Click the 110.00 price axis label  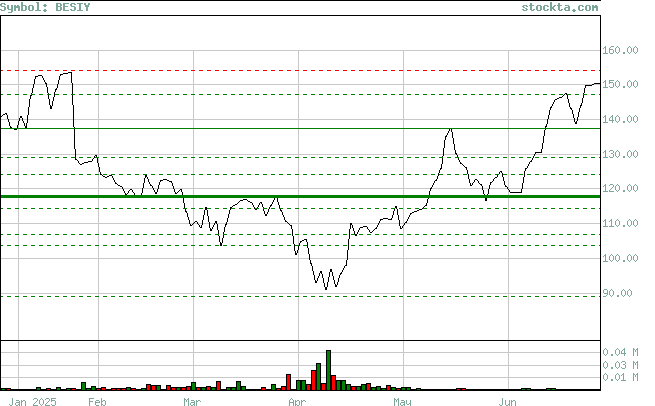pyautogui.click(x=620, y=223)
